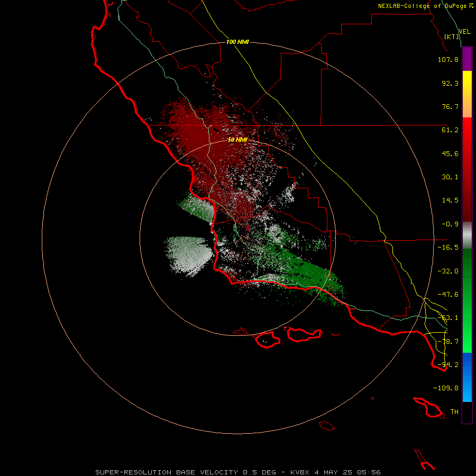Click the Super-Resolution Base Velocity caption
The width and height of the screenshot is (476, 476).
click(238, 472)
